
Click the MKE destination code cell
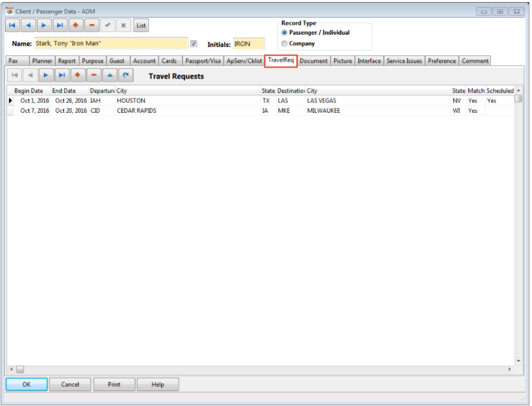coord(291,111)
